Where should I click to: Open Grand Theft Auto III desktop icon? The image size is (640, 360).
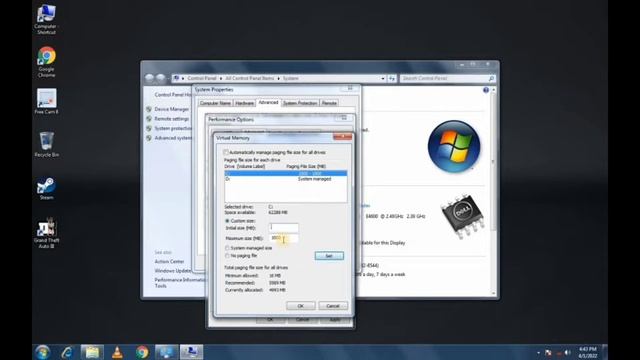(x=47, y=233)
